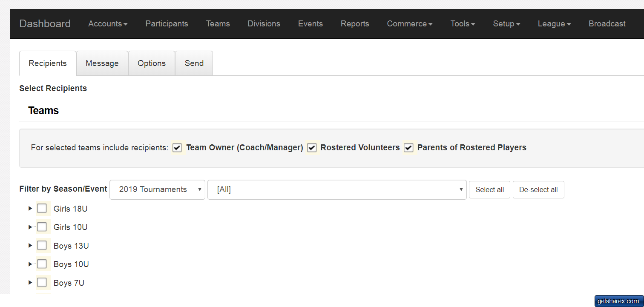
Task: Open the Dashboard home link
Action: (45, 24)
